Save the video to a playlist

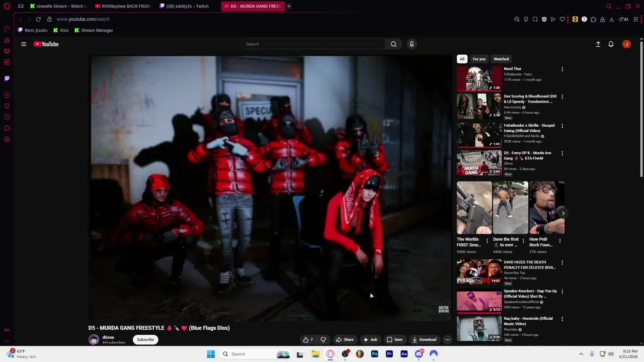394,339
